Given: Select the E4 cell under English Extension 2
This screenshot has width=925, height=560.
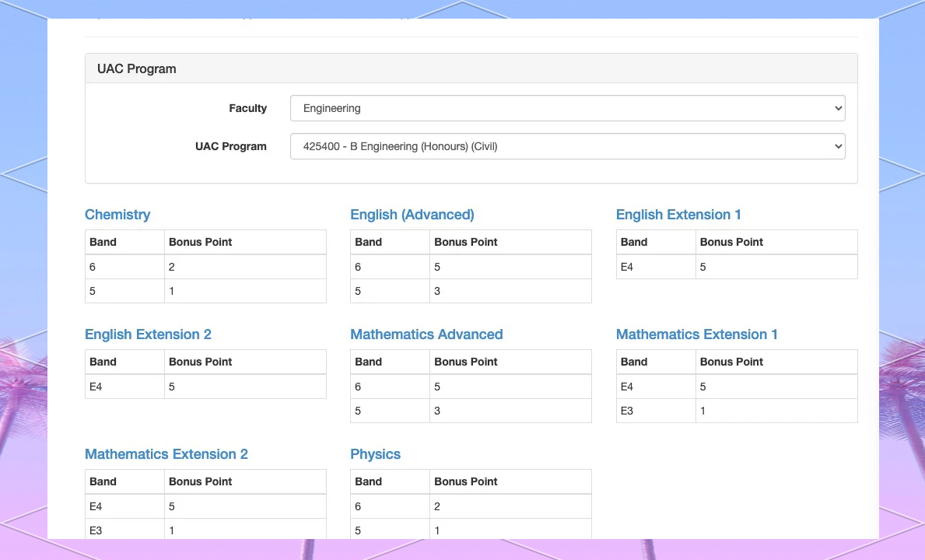Looking at the screenshot, I should pos(96,387).
